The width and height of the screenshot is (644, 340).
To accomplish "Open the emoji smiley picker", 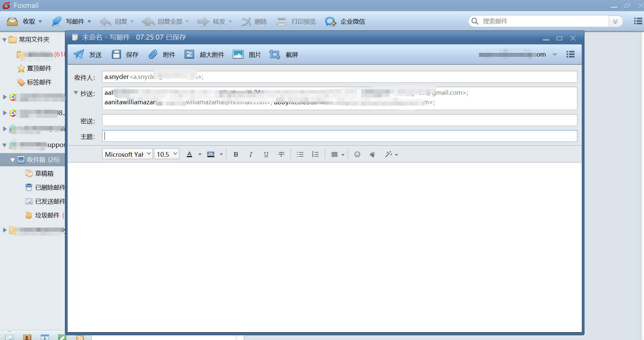I will (357, 154).
